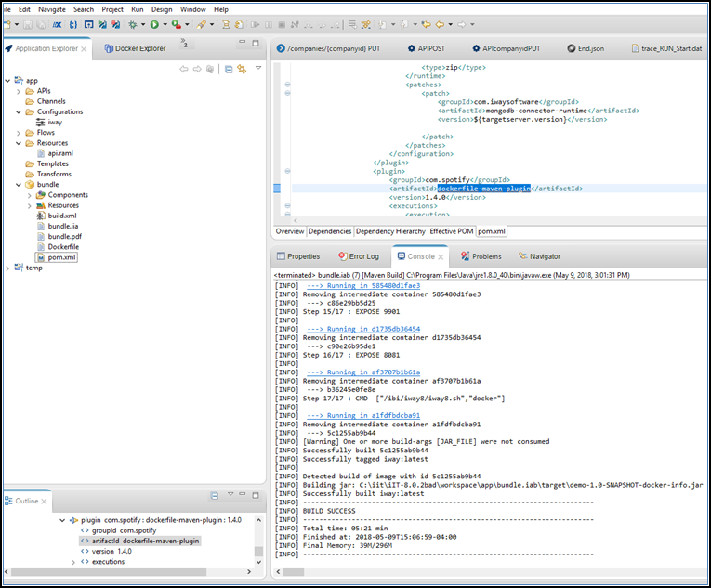Click the Terminate stop icon
The image size is (711, 588).
coord(282,24)
